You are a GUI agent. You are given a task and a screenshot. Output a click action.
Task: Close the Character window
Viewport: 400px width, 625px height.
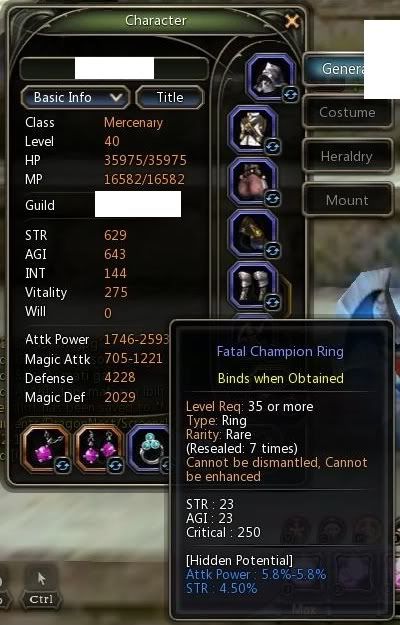click(x=292, y=21)
